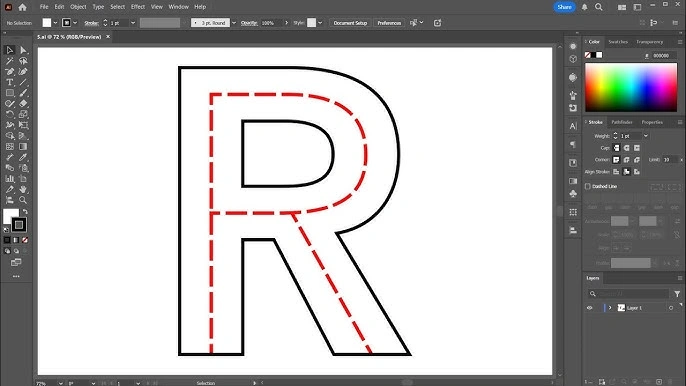Open the zoom level dropdown at status bar
The image size is (686, 386).
60,383
